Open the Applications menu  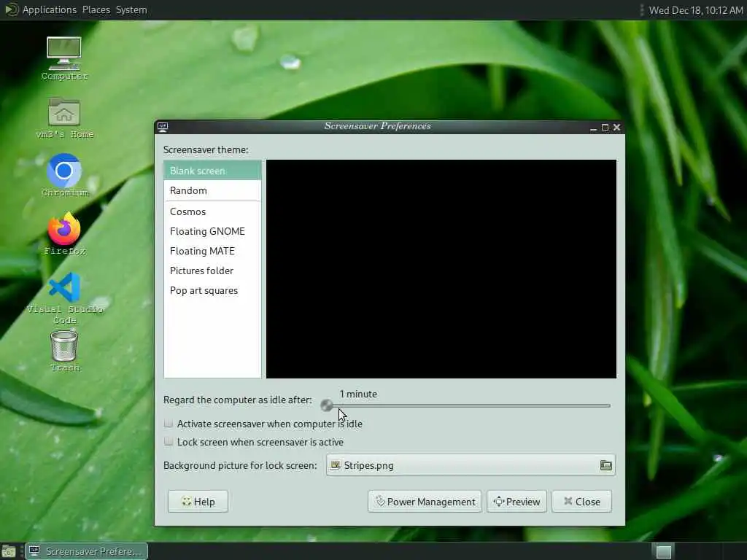(49, 9)
